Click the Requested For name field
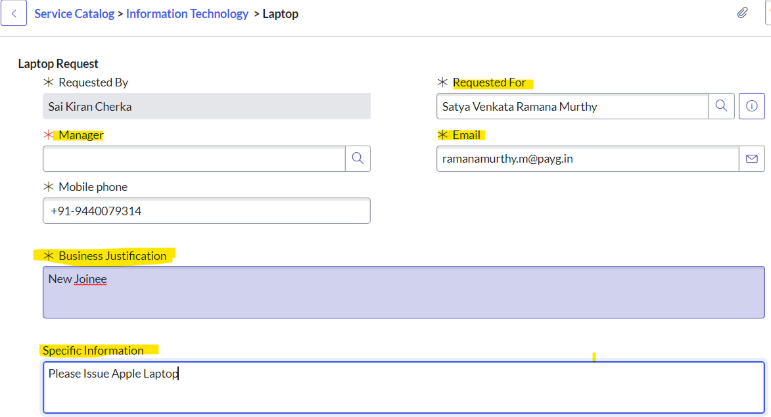 click(x=572, y=106)
